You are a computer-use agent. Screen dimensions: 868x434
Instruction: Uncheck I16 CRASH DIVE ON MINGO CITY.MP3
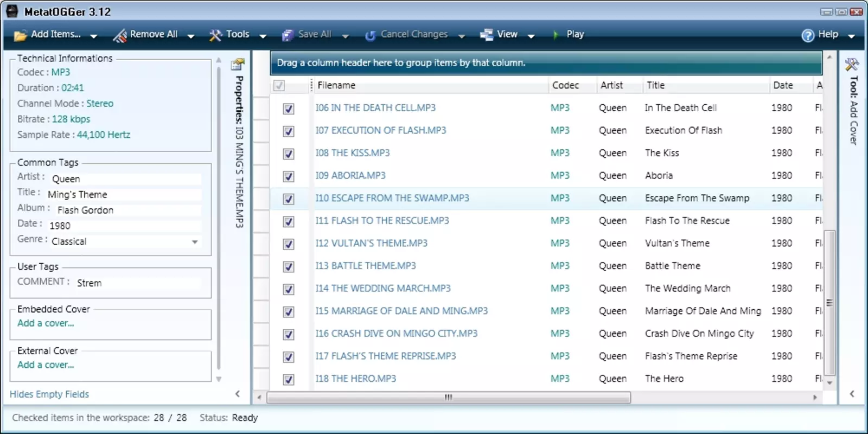(289, 334)
